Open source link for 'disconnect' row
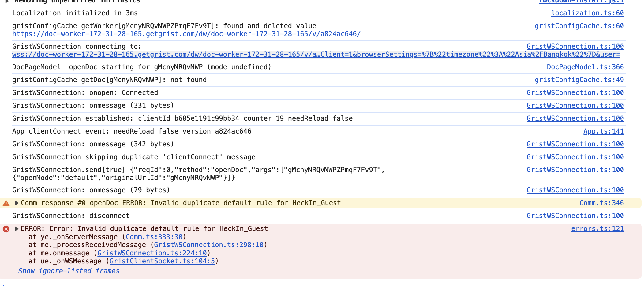The height and width of the screenshot is (286, 644). tap(575, 216)
